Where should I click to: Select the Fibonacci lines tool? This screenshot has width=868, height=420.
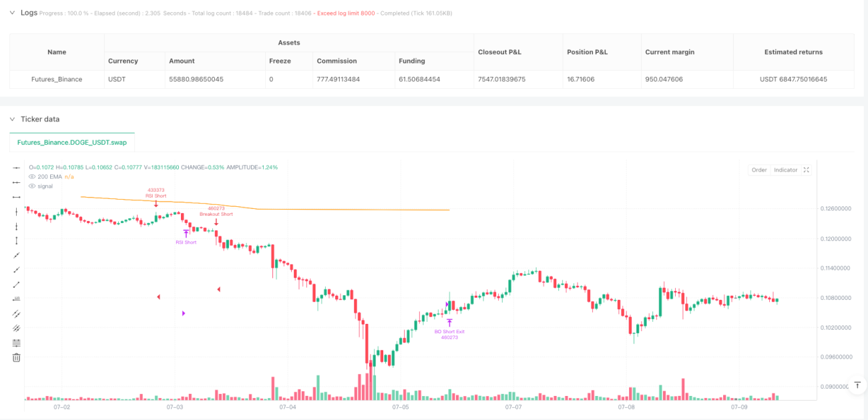point(17,343)
